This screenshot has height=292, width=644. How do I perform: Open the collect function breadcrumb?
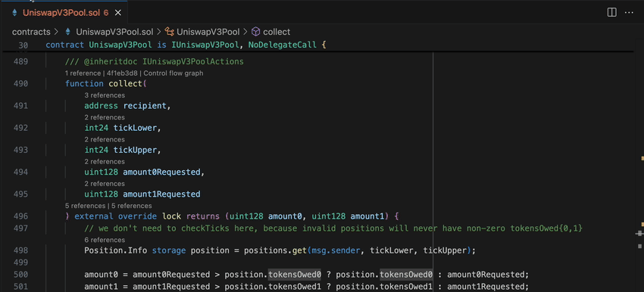click(x=277, y=32)
